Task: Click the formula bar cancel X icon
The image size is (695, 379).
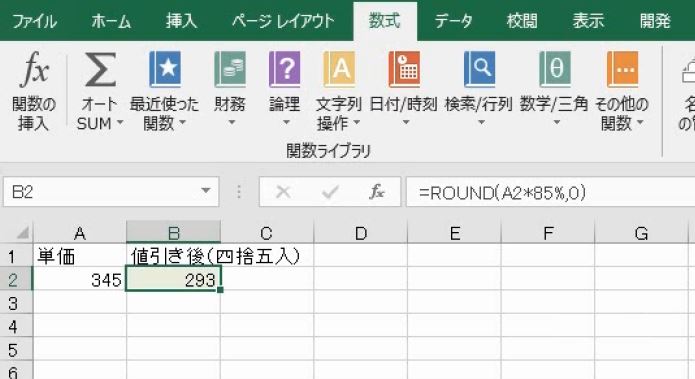Action: tap(283, 192)
